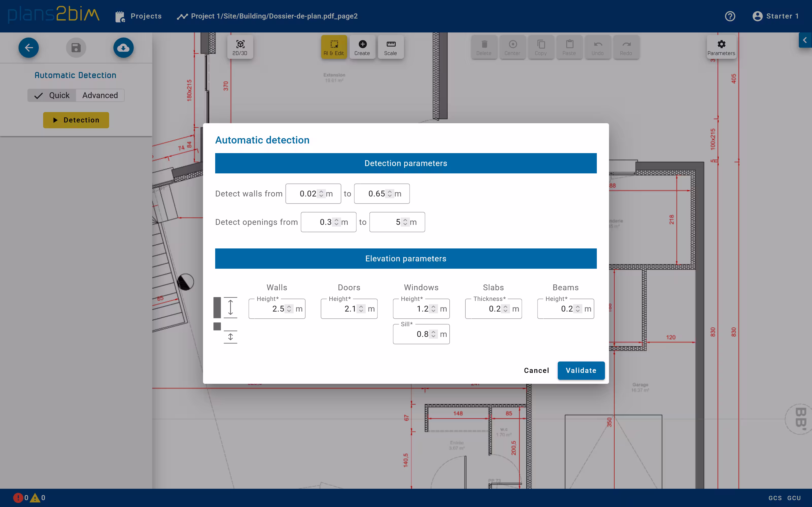812x507 pixels.
Task: Open the help question mark icon
Action: 730,16
